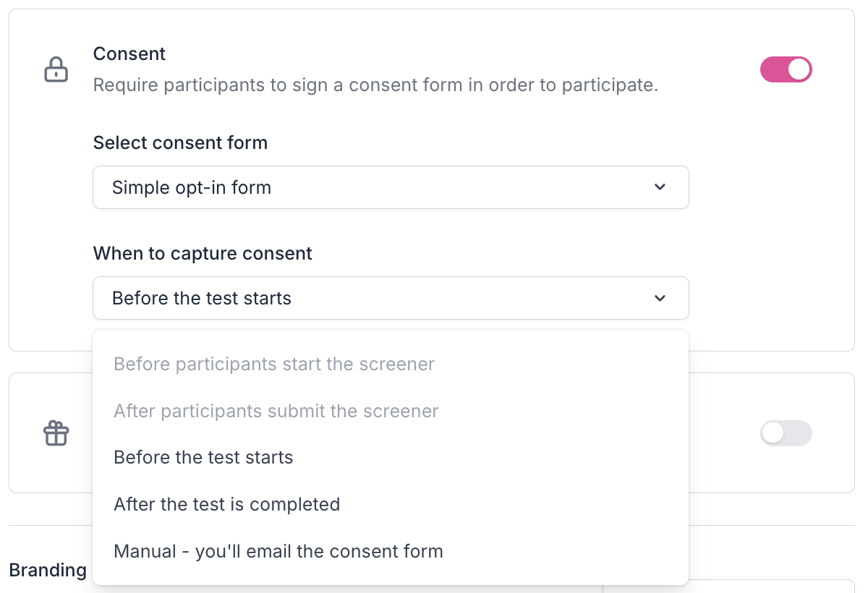Screen dimensions: 868x593
Task: Click chevron arrow in Select consent form field
Action: [660, 188]
